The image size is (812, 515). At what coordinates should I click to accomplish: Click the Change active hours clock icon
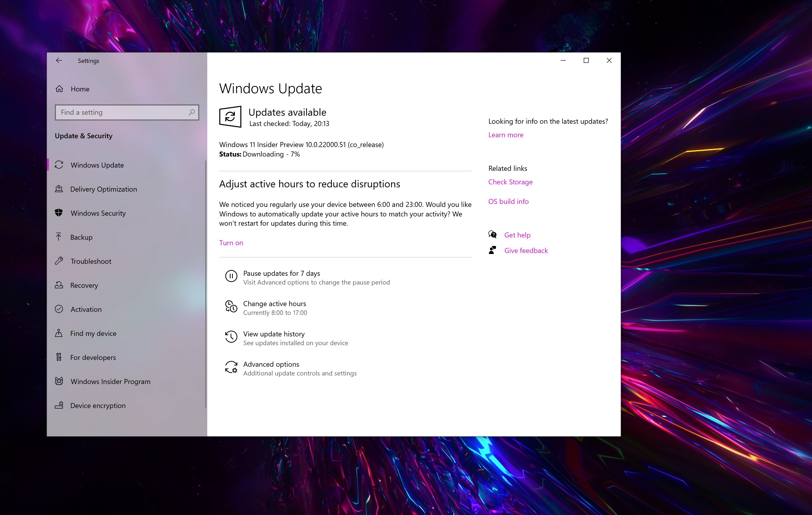pos(231,307)
